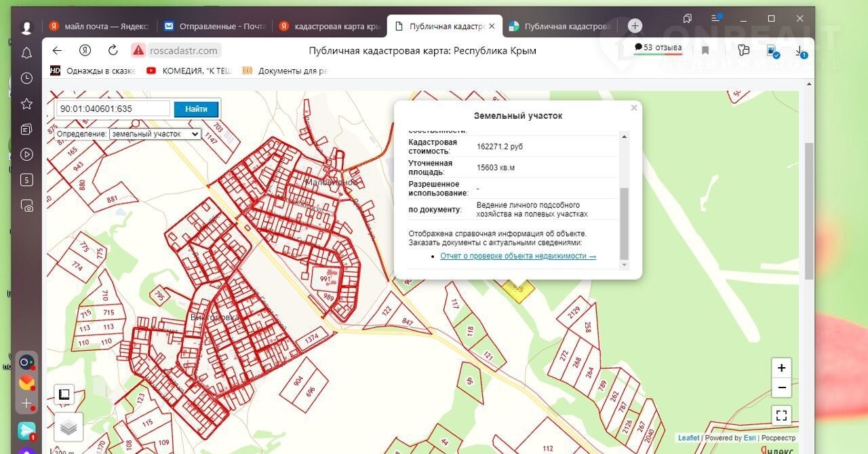
Task: Reload the page with refresh icon
Action: pos(113,50)
